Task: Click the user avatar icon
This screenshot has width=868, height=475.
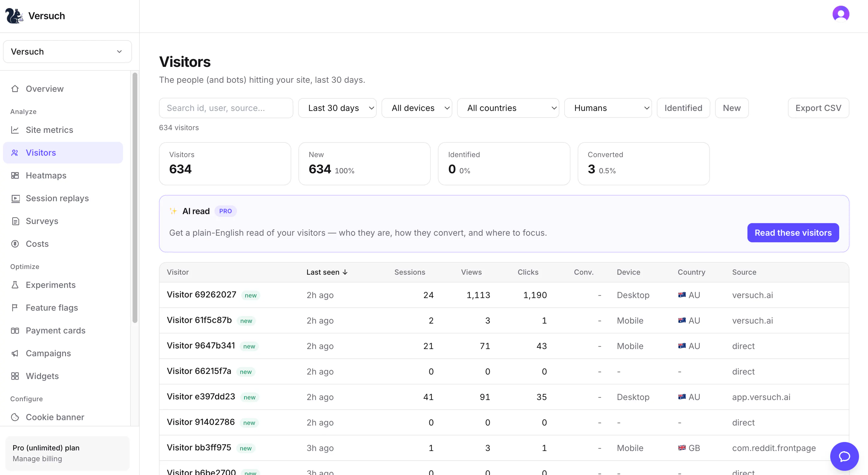Action: coord(841,14)
